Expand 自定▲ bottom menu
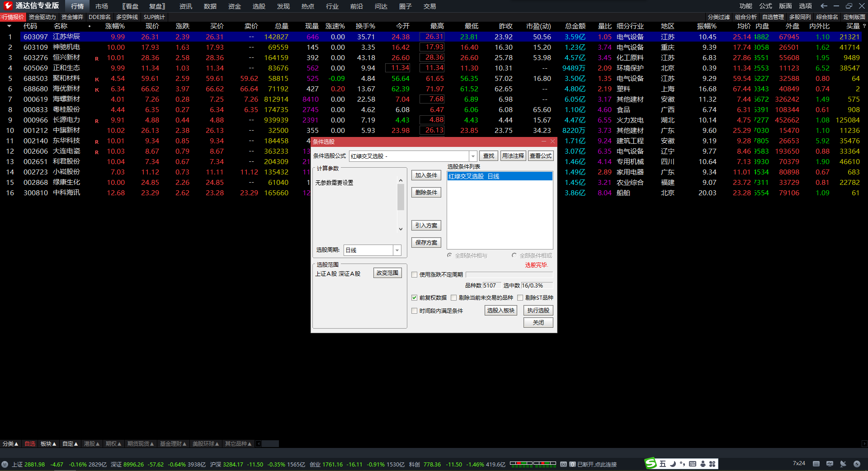Viewport: 868px width, 471px height. coord(70,444)
